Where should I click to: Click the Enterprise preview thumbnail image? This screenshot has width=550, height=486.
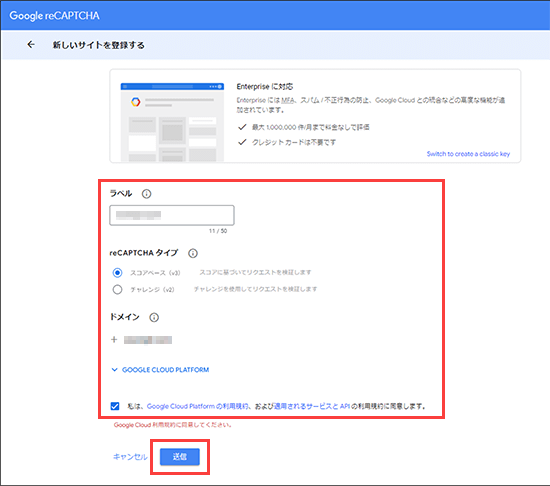[172, 122]
